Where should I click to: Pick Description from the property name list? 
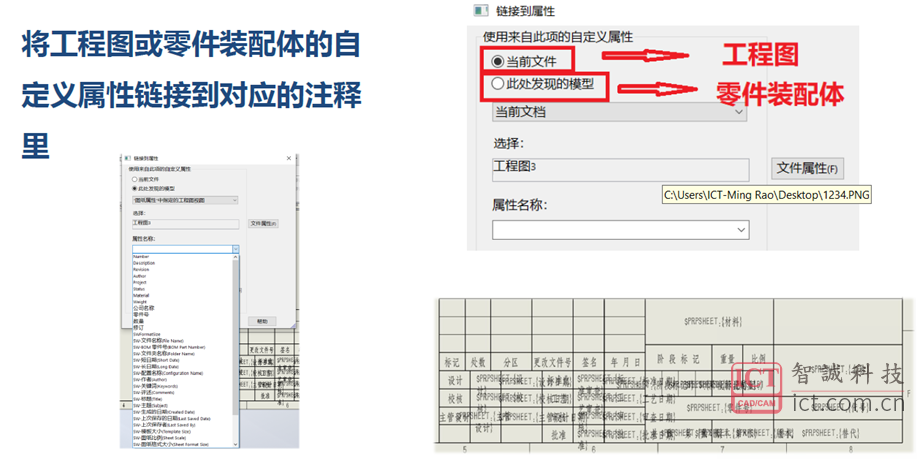(x=145, y=263)
